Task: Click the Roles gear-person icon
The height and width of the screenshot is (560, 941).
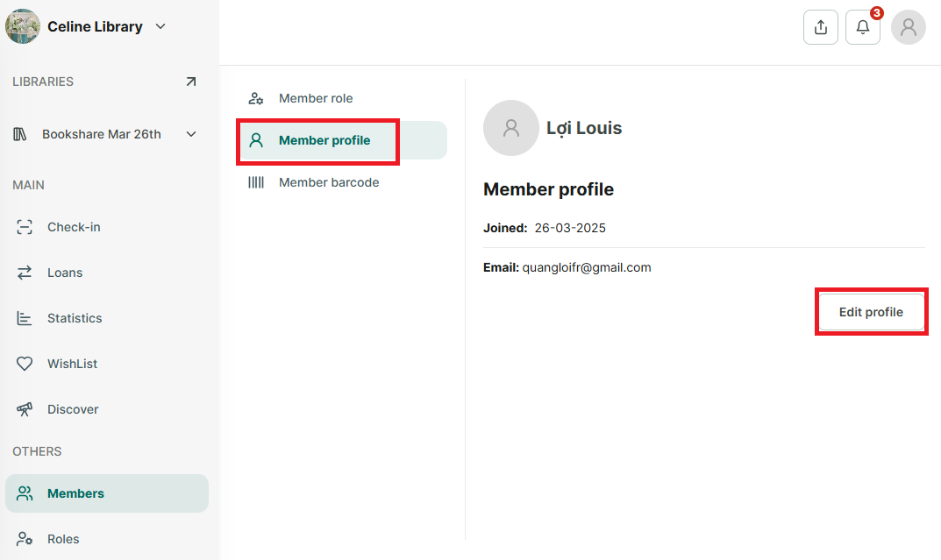Action: [25, 538]
